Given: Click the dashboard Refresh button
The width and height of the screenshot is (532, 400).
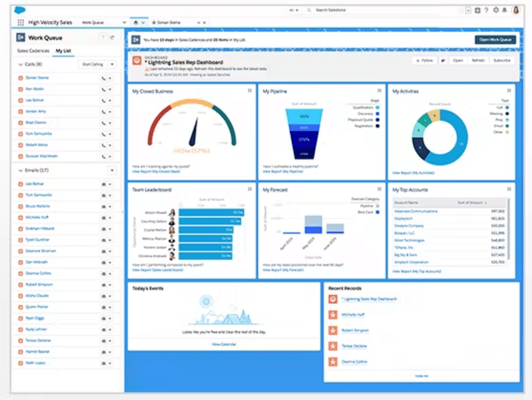Looking at the screenshot, I should click(x=477, y=60).
